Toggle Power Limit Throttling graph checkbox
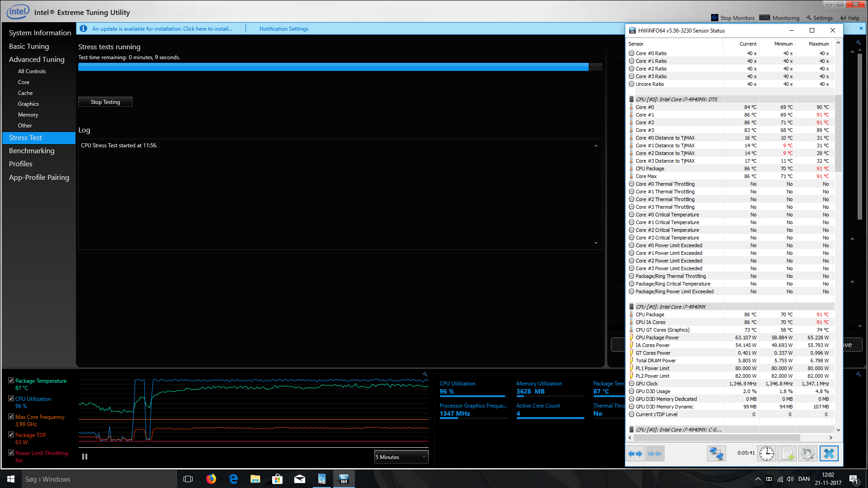This screenshot has width=868, height=488. [11, 453]
